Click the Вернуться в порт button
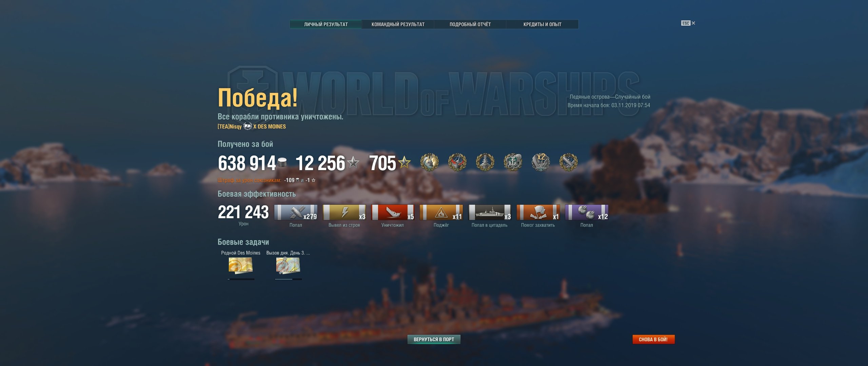The width and height of the screenshot is (868, 366). coord(434,339)
